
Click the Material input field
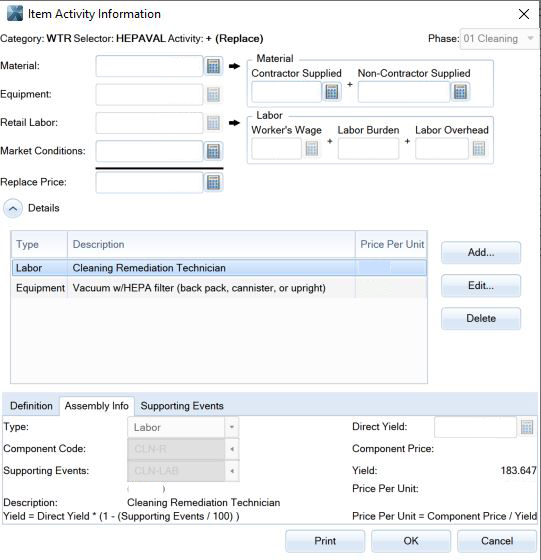pos(149,66)
